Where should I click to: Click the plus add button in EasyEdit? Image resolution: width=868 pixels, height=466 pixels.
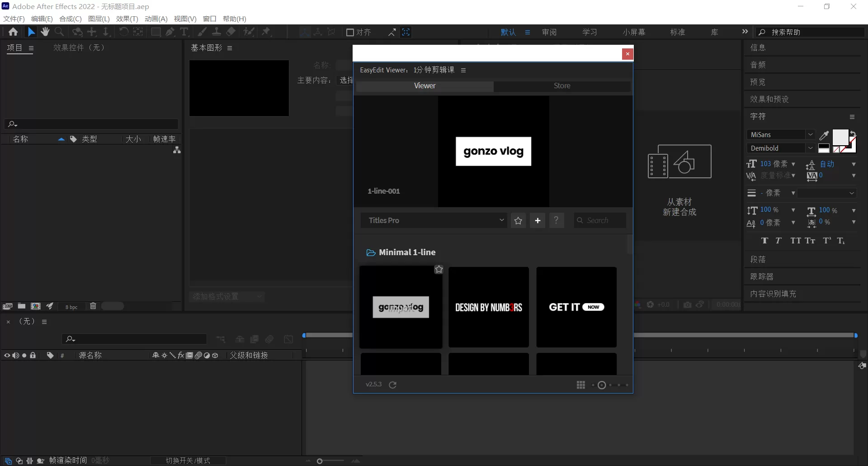[538, 221]
